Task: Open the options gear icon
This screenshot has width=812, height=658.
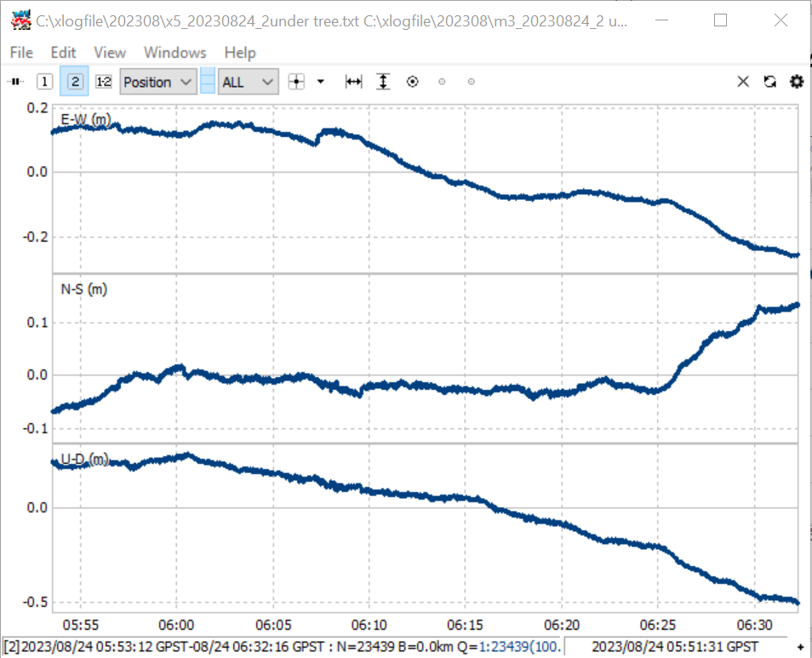Action: 797,81
